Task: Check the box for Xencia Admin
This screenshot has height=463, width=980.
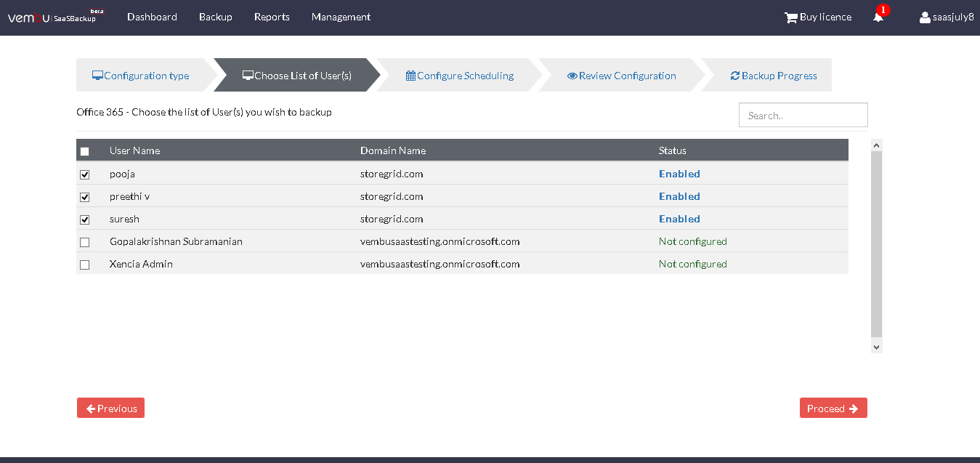Action: [85, 265]
